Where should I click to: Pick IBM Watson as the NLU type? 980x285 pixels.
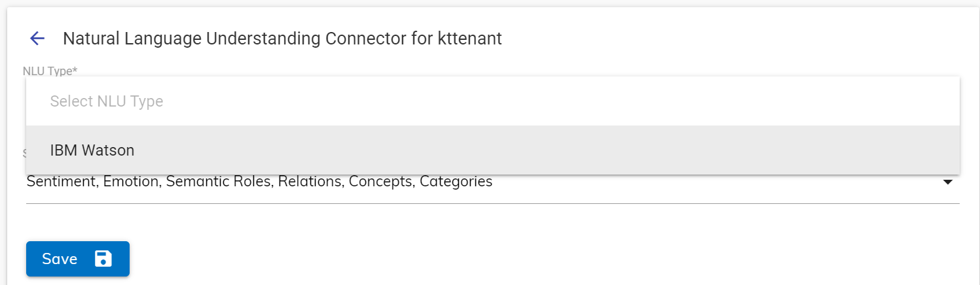point(92,150)
